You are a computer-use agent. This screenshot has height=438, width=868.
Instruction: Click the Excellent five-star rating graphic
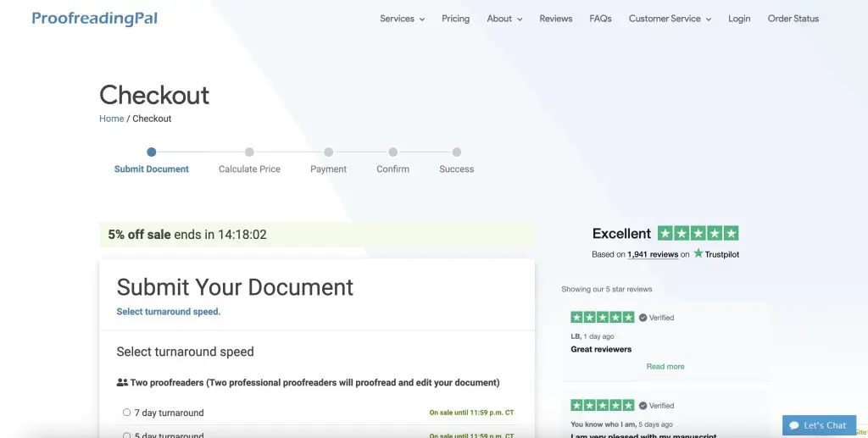(x=698, y=233)
